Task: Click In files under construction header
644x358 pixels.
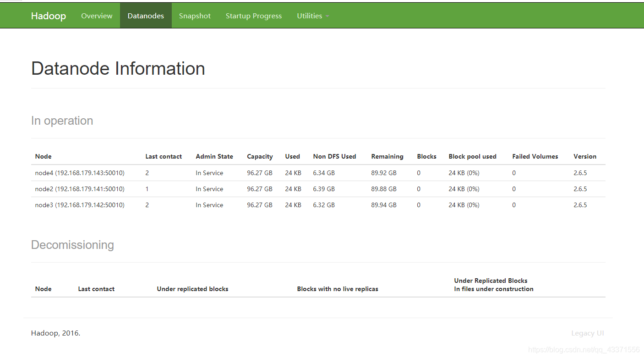Action: [x=494, y=289]
